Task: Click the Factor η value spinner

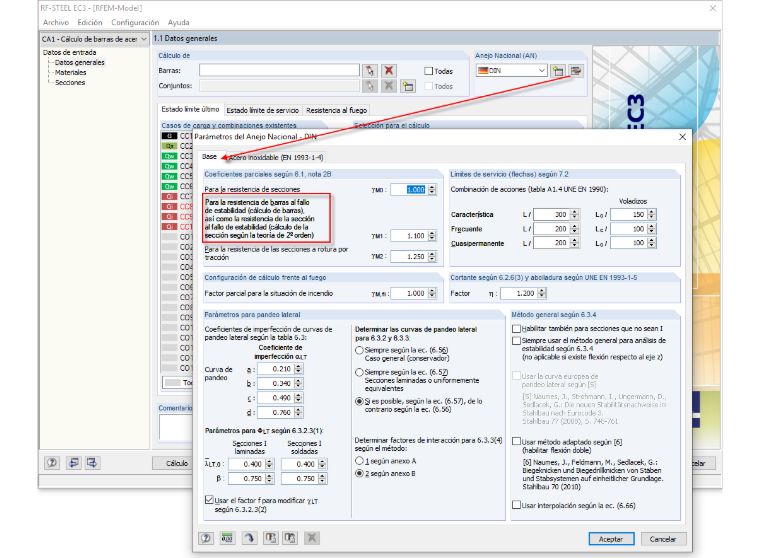Action: [x=542, y=293]
